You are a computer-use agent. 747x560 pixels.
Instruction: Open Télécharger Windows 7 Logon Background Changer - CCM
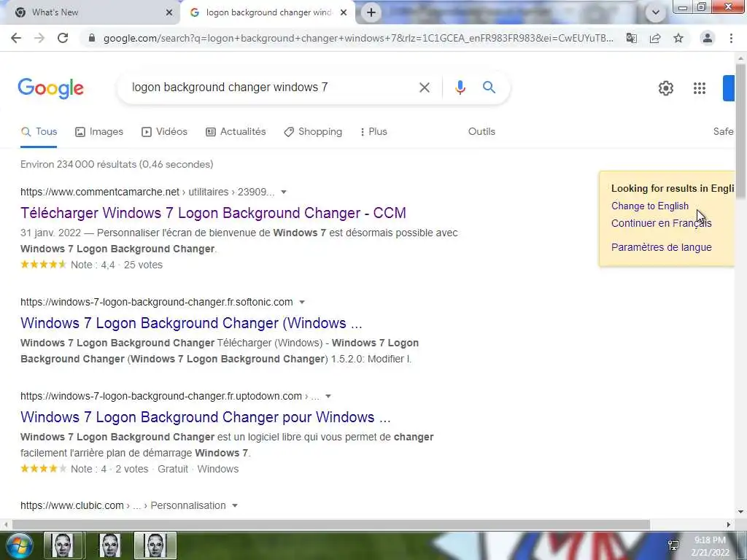click(x=213, y=213)
